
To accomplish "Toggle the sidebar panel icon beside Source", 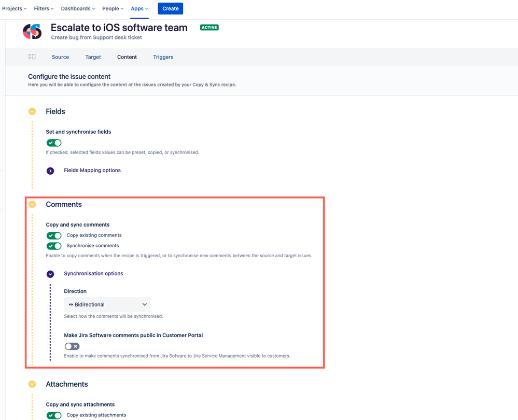I will click(32, 57).
